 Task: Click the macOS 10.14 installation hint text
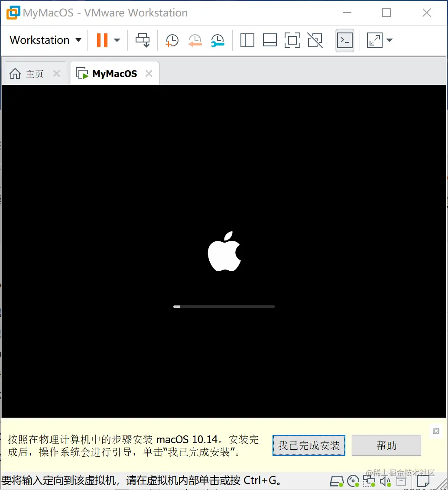click(133, 446)
